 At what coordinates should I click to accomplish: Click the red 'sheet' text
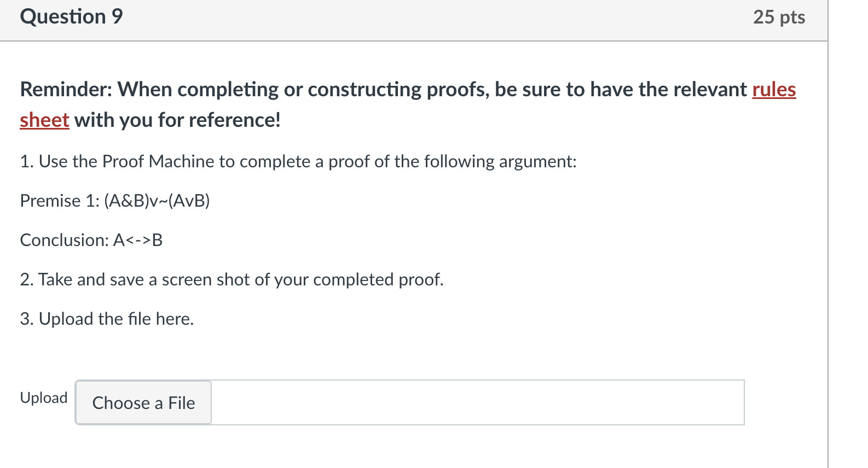(44, 120)
